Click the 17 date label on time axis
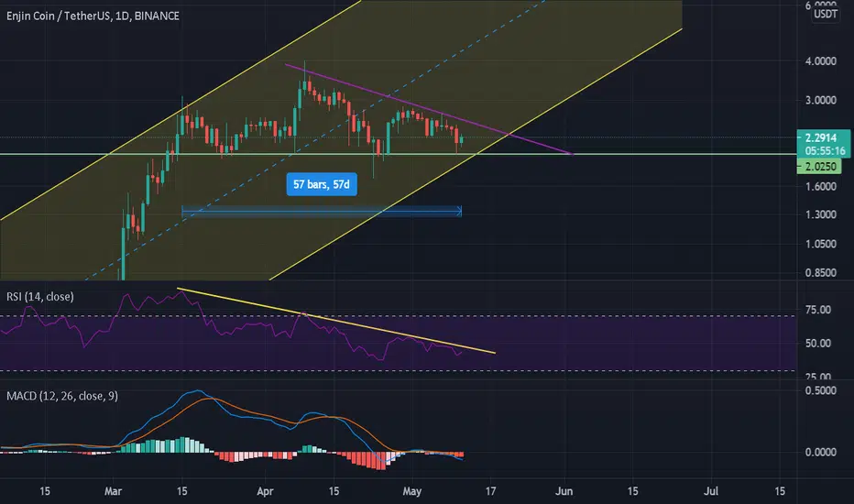 [x=491, y=491]
